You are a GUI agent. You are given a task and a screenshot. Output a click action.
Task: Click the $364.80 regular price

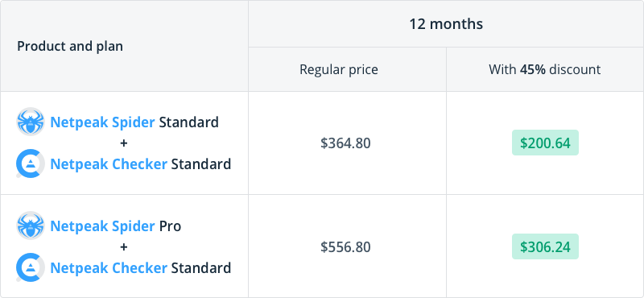[x=345, y=143]
